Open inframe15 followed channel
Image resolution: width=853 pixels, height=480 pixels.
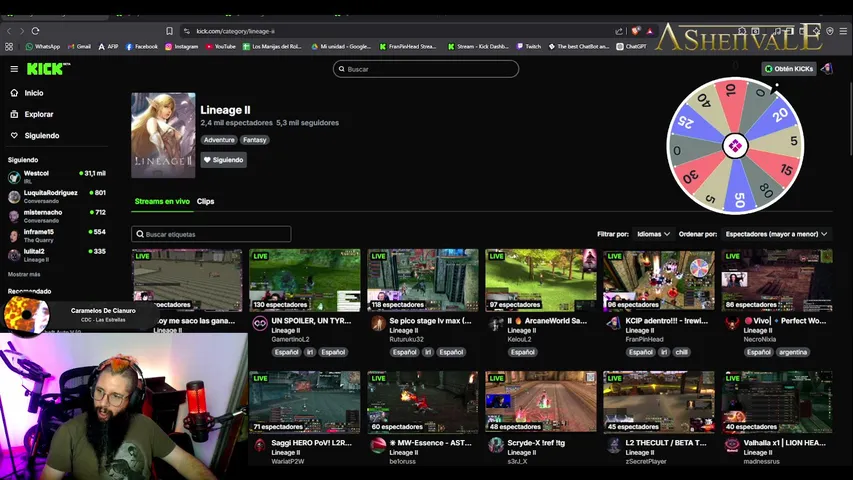[57, 235]
